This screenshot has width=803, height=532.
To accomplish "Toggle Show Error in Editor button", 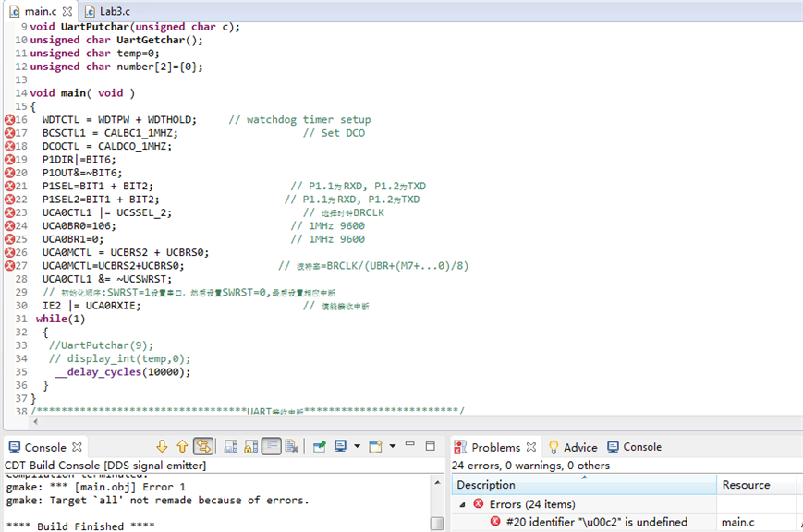I will point(203,447).
